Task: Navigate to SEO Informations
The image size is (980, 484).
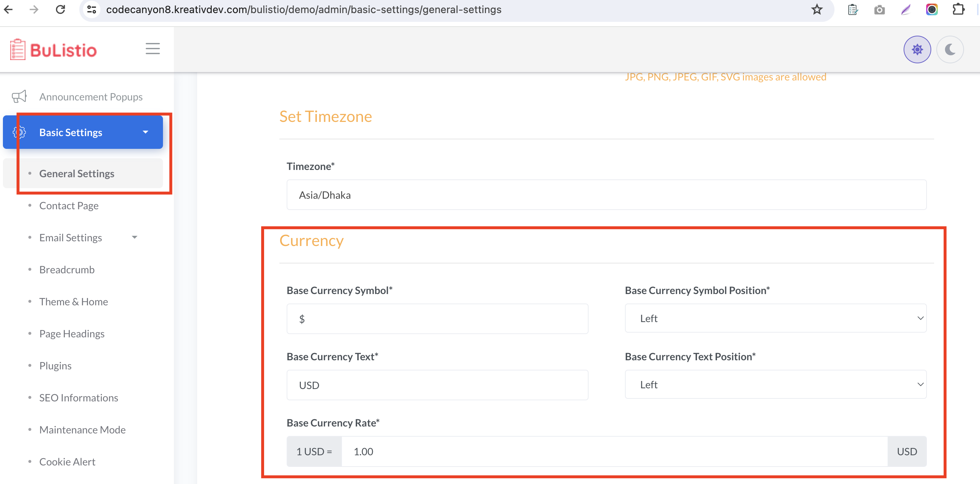Action: click(x=78, y=398)
